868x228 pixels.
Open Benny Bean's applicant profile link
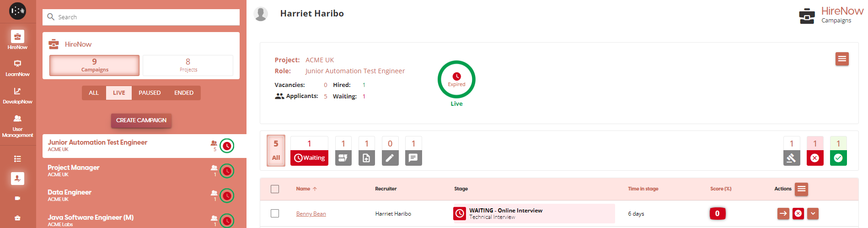[x=311, y=214]
